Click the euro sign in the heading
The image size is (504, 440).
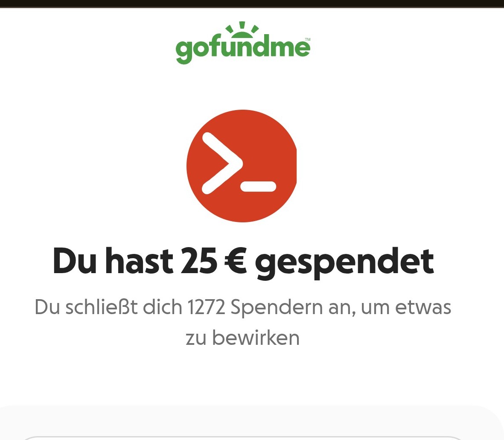(236, 261)
